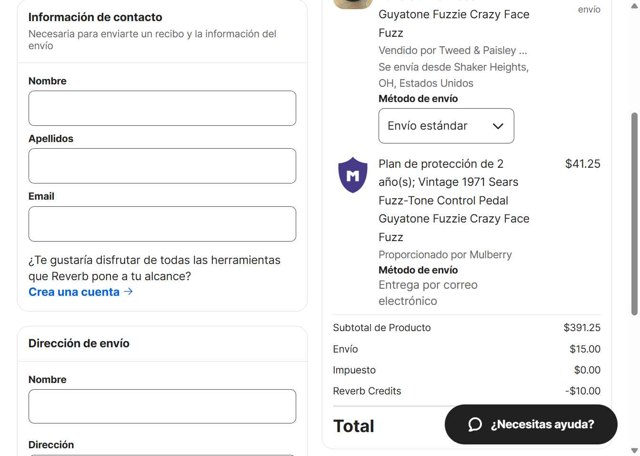
Task: Open the Envío estándar shipping method dropdown
Action: point(445,126)
